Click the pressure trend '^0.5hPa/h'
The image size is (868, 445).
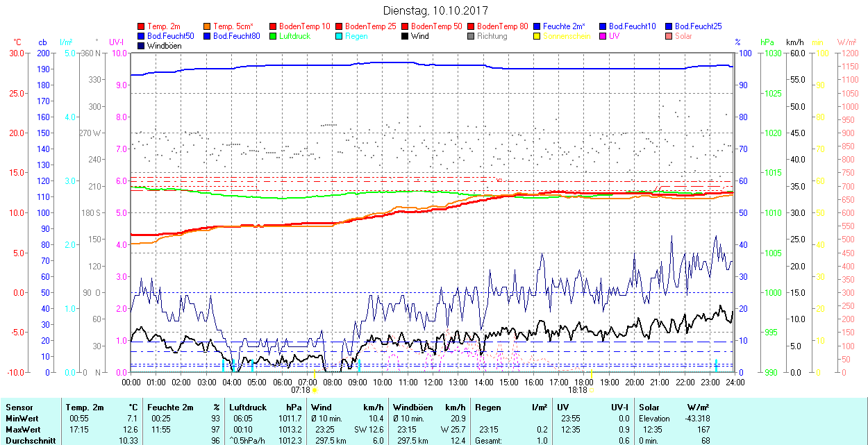tap(247, 441)
